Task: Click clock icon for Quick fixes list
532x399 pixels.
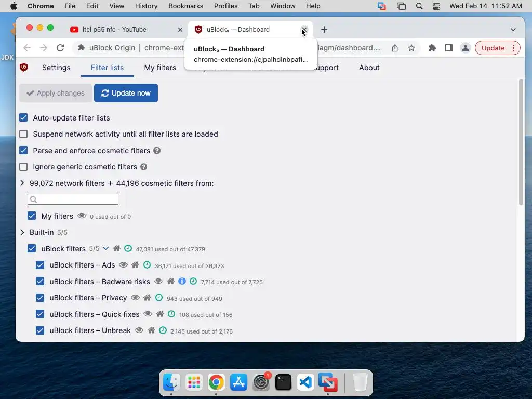Action: click(171, 314)
